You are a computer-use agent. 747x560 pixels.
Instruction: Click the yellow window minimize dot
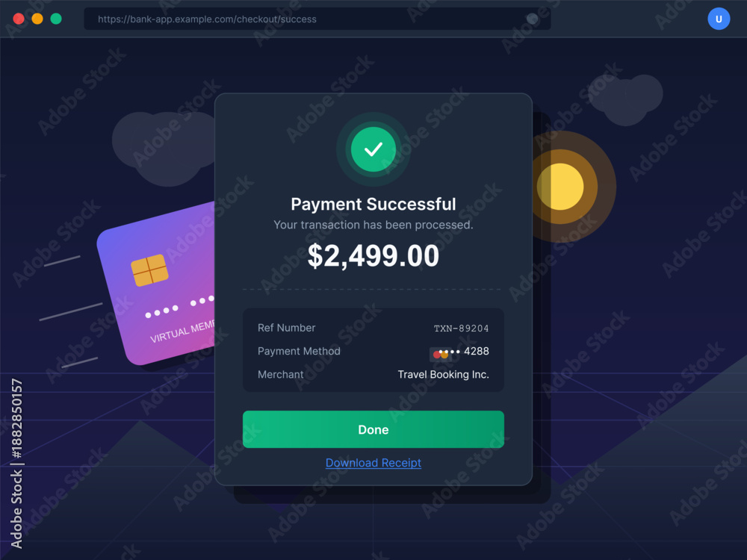click(x=37, y=19)
